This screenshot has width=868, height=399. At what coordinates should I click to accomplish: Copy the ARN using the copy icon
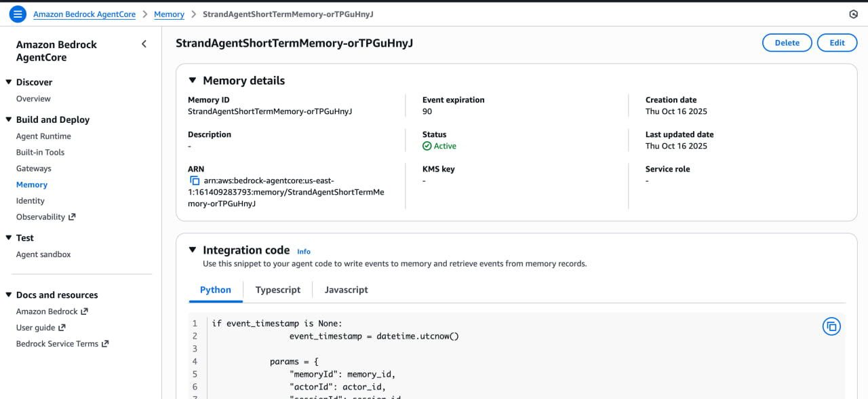(195, 180)
